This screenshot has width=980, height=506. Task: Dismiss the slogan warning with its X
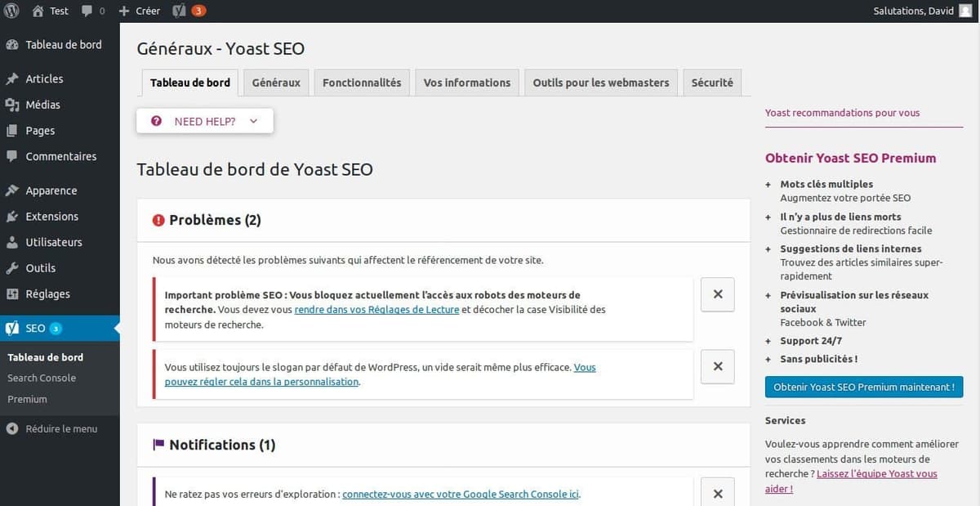pos(717,366)
